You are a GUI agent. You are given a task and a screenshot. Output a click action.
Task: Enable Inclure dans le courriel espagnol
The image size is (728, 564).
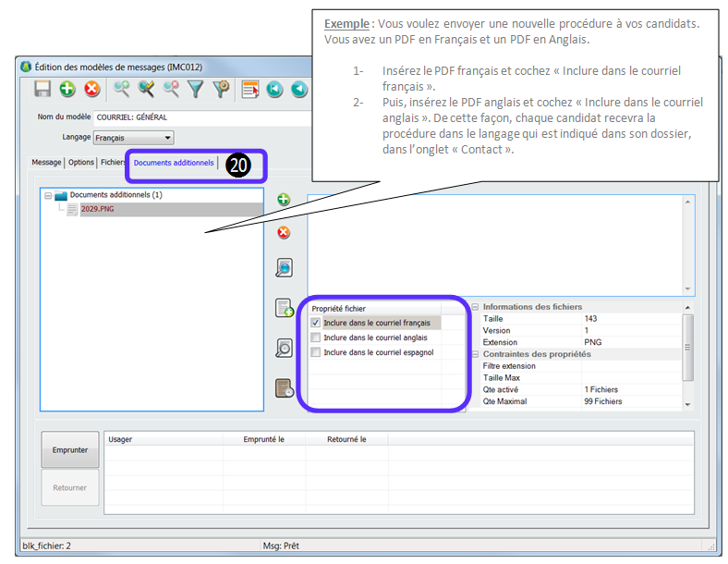point(316,352)
